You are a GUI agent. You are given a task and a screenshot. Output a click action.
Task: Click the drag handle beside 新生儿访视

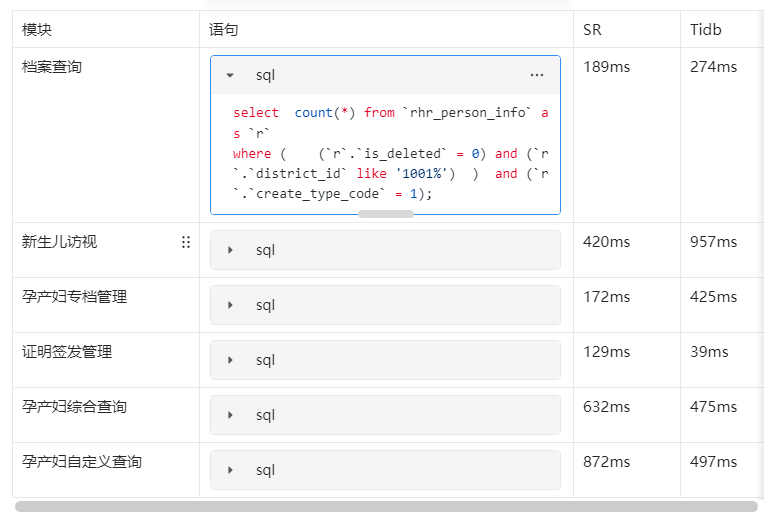click(x=186, y=242)
